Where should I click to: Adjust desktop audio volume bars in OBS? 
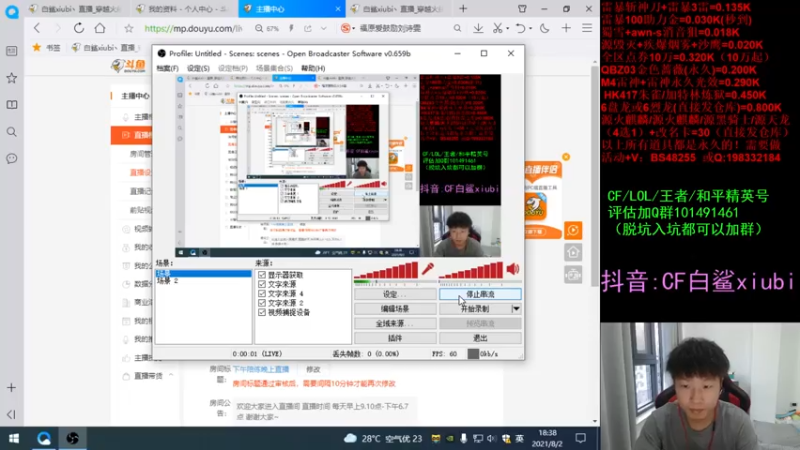pyautogui.click(x=470, y=270)
